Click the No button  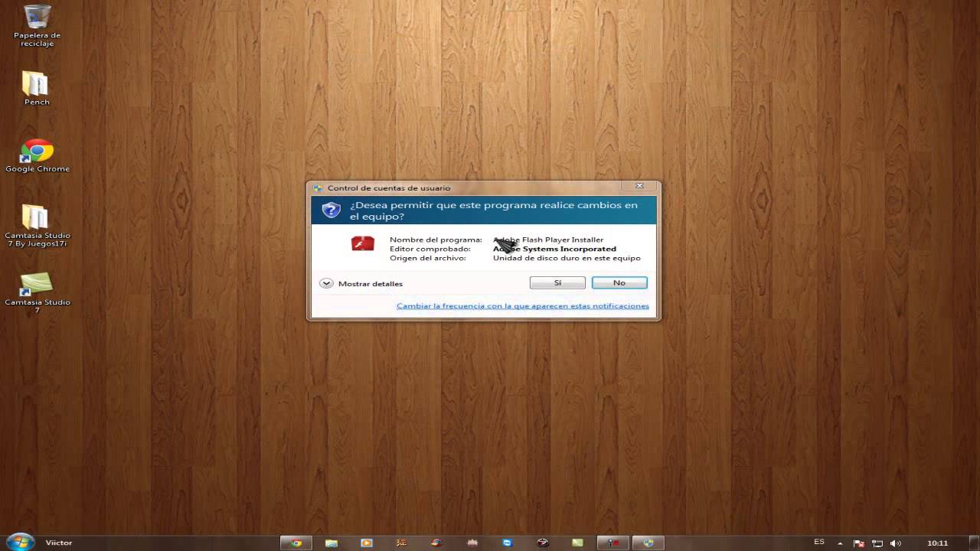coord(619,282)
